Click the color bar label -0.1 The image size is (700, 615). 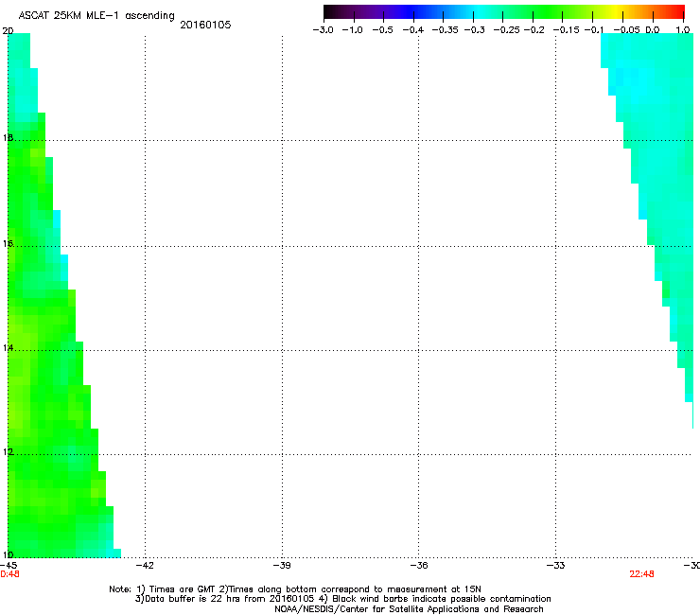[x=594, y=30]
